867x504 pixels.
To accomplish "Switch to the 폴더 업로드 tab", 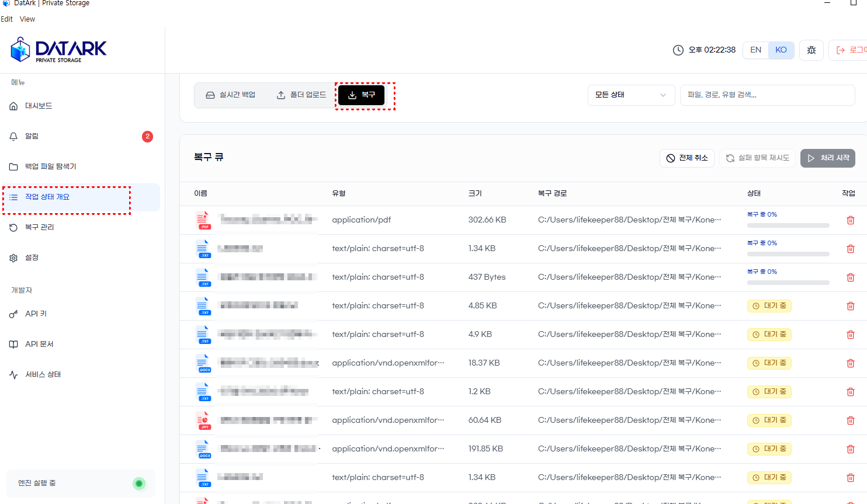I will (x=301, y=95).
